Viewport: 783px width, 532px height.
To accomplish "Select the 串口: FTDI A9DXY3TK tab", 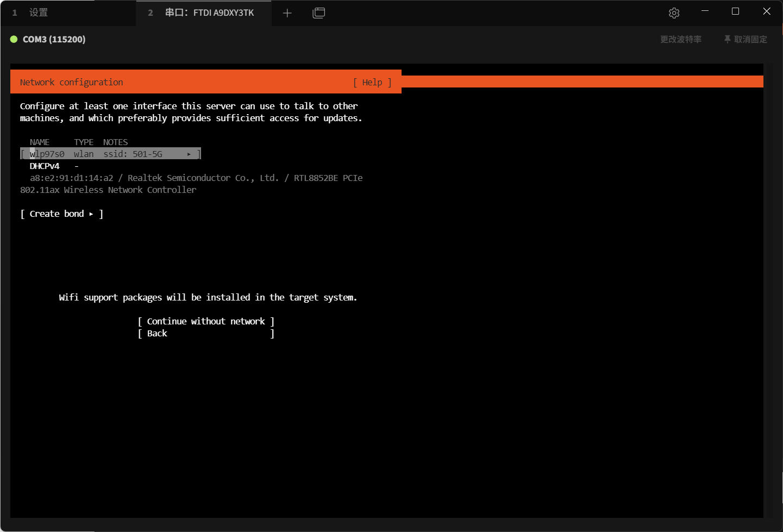I will 209,12.
